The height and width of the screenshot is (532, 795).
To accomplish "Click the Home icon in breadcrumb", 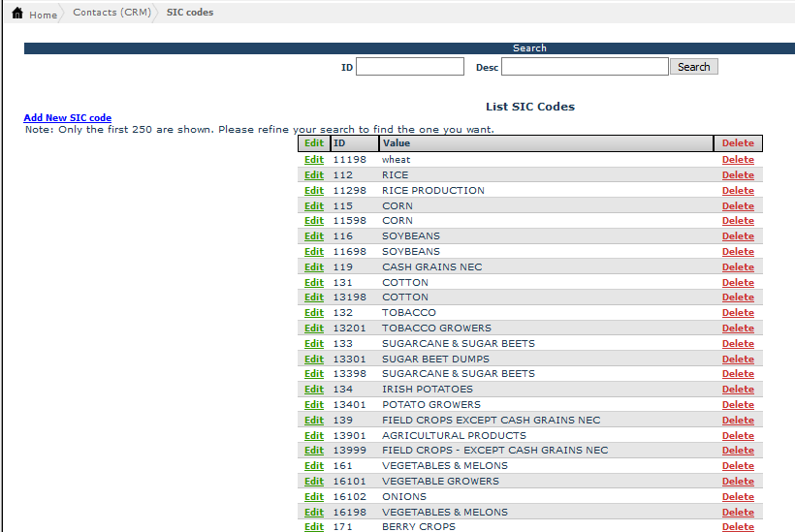I will coord(17,14).
